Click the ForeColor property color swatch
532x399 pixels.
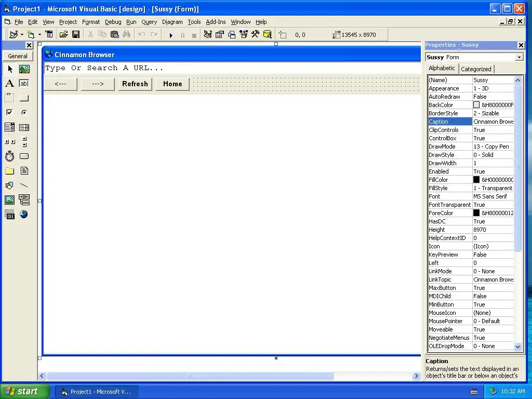tap(476, 213)
